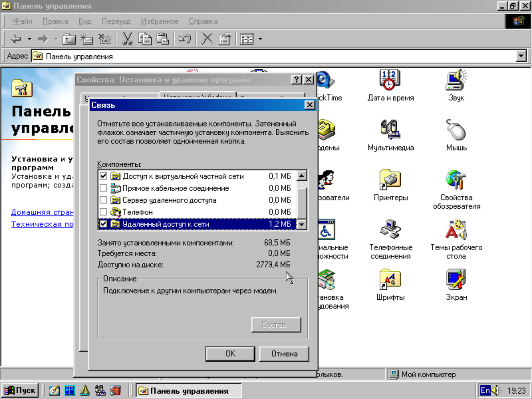Open the Views button dropdown arrow
Viewport: 532px width, 399px height.
(x=260, y=39)
